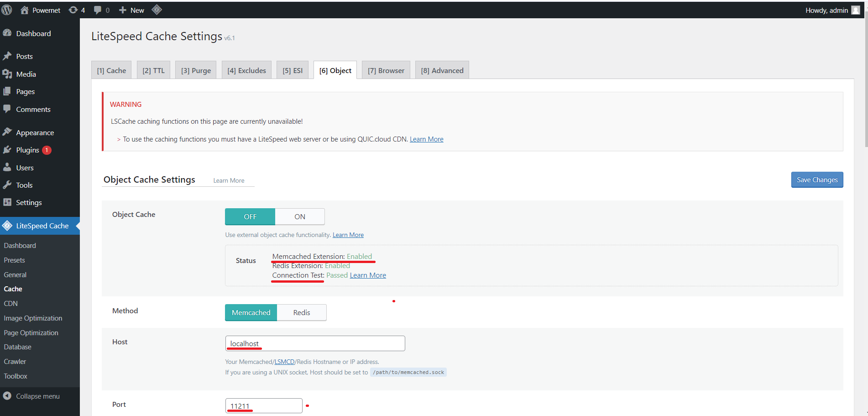The width and height of the screenshot is (868, 416).
Task: Open Learn More under Object Cache toggle
Action: tap(348, 235)
